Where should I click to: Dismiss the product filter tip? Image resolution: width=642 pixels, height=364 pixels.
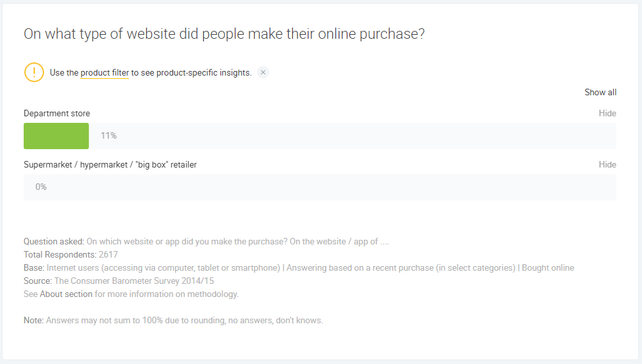click(263, 72)
